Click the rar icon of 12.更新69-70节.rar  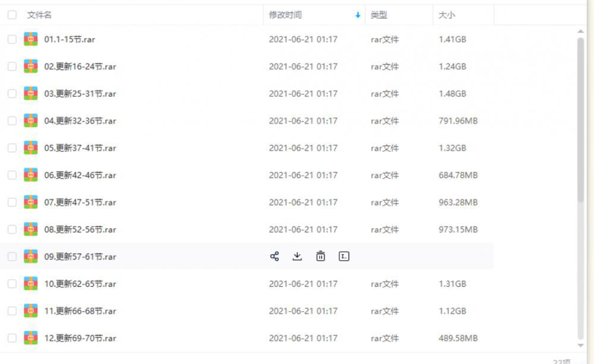coord(31,338)
